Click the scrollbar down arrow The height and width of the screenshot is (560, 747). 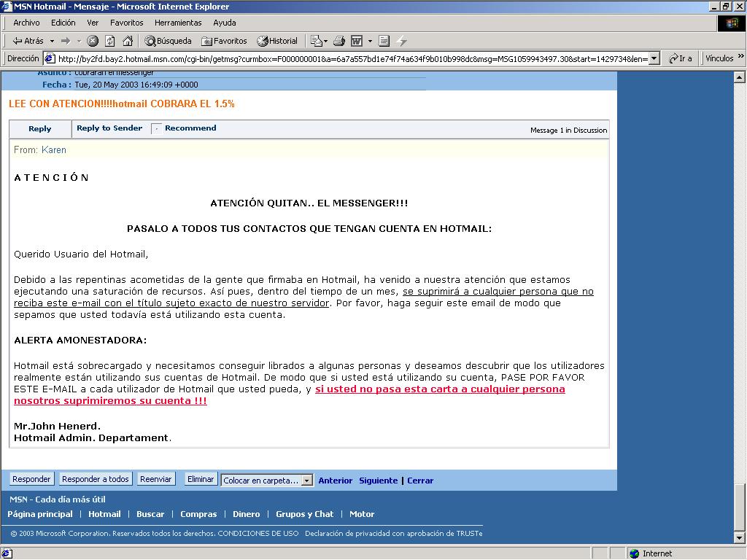[x=740, y=538]
